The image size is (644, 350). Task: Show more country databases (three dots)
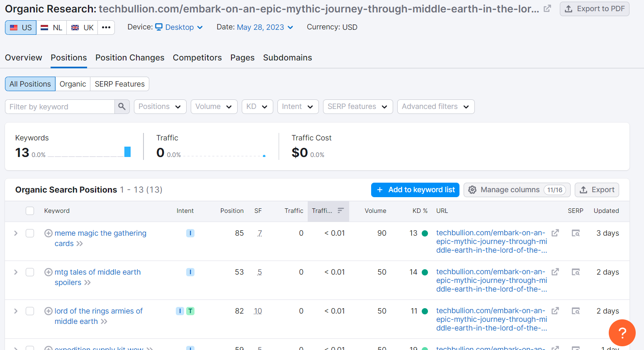(x=106, y=27)
